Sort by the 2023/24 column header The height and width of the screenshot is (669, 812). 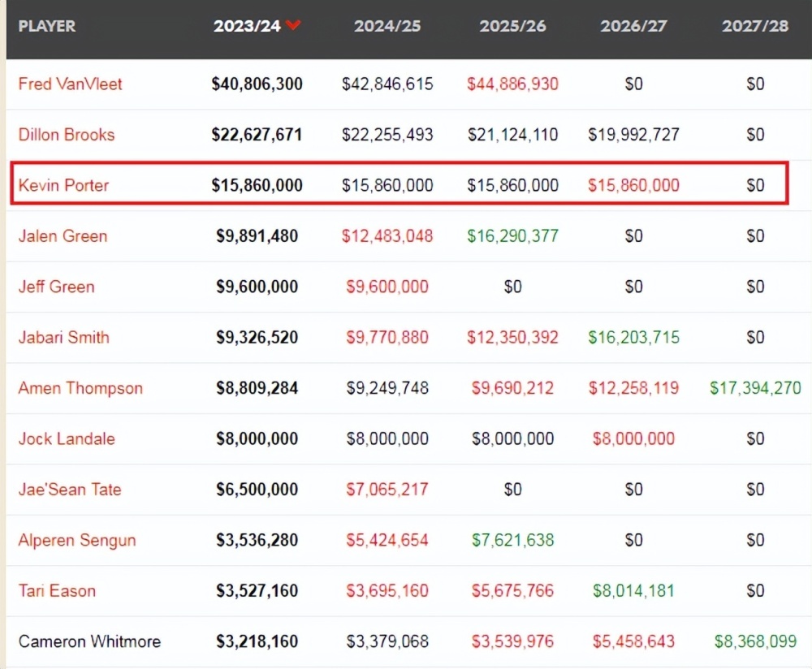pyautogui.click(x=247, y=26)
